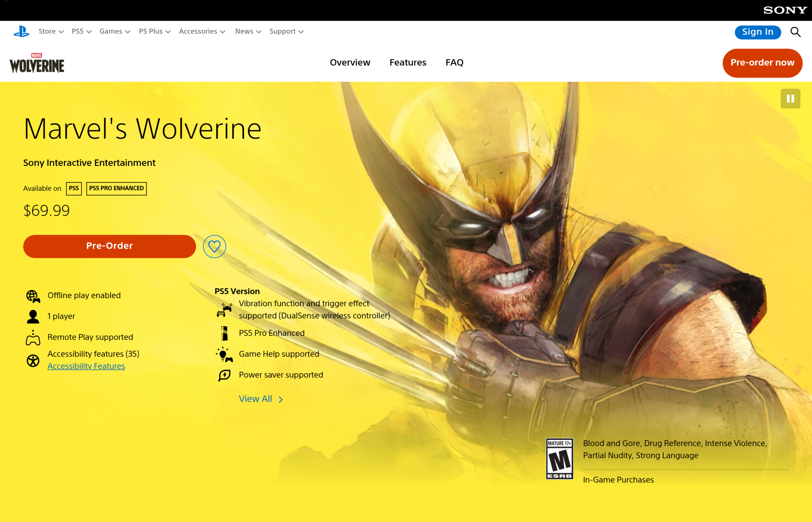Click the $69.99 price text
This screenshot has height=522, width=812.
46,211
